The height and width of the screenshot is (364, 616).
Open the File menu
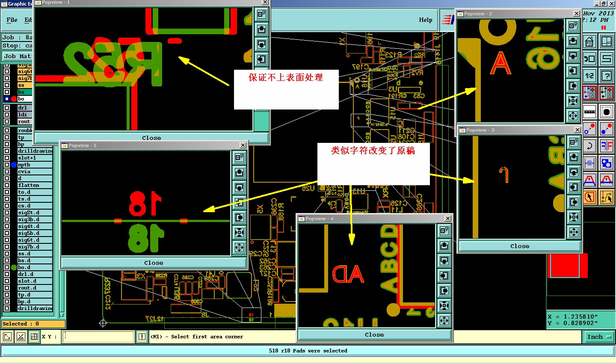click(x=12, y=20)
